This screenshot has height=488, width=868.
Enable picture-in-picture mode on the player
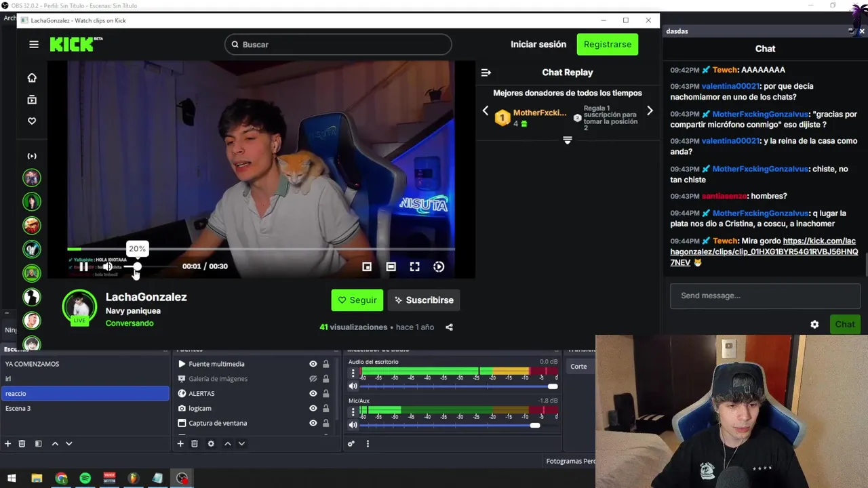click(x=367, y=267)
